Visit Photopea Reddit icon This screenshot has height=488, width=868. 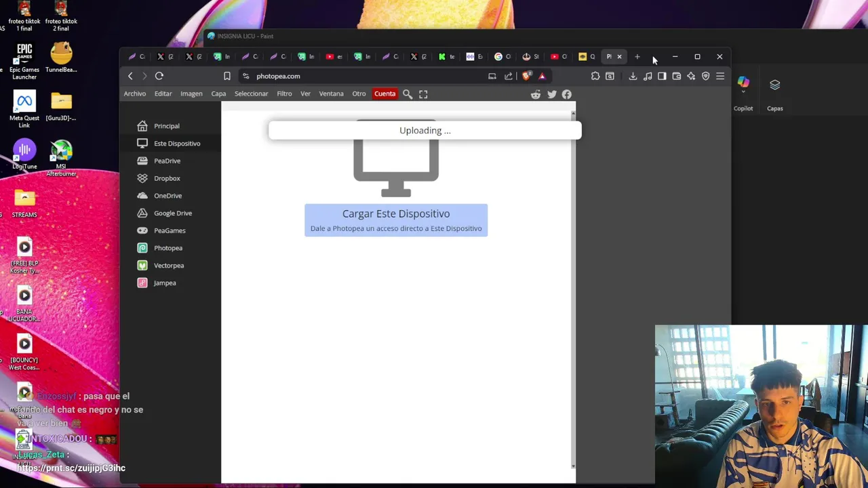pos(536,94)
